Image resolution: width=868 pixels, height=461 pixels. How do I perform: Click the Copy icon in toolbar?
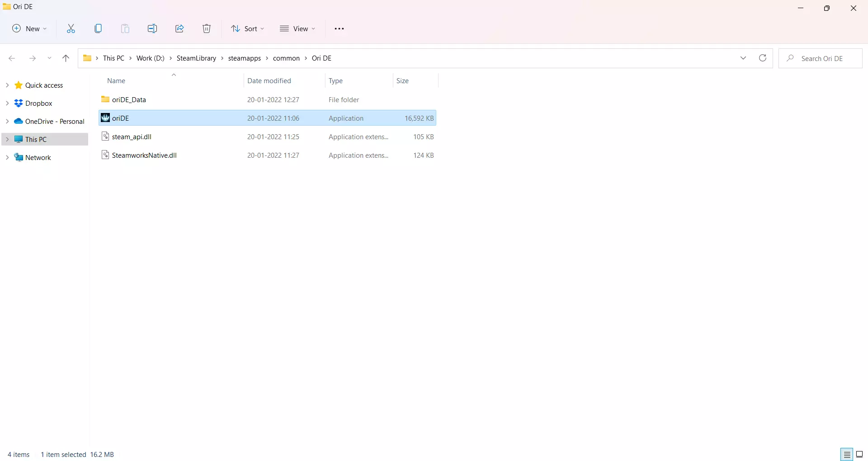coord(98,29)
